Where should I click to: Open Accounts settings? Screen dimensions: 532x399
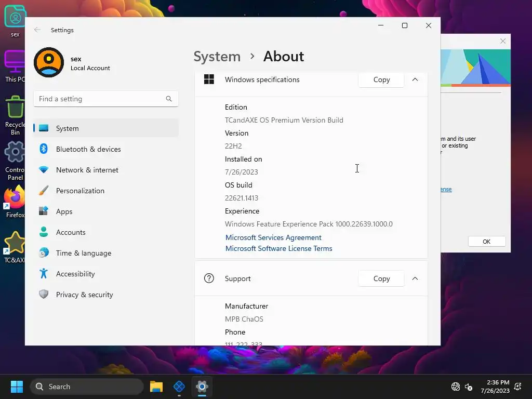click(x=106, y=232)
